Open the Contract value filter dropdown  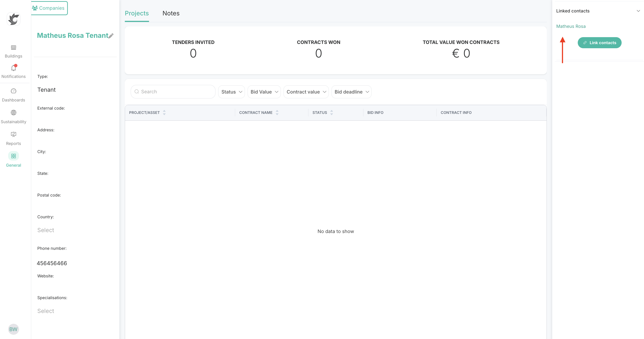pyautogui.click(x=306, y=92)
